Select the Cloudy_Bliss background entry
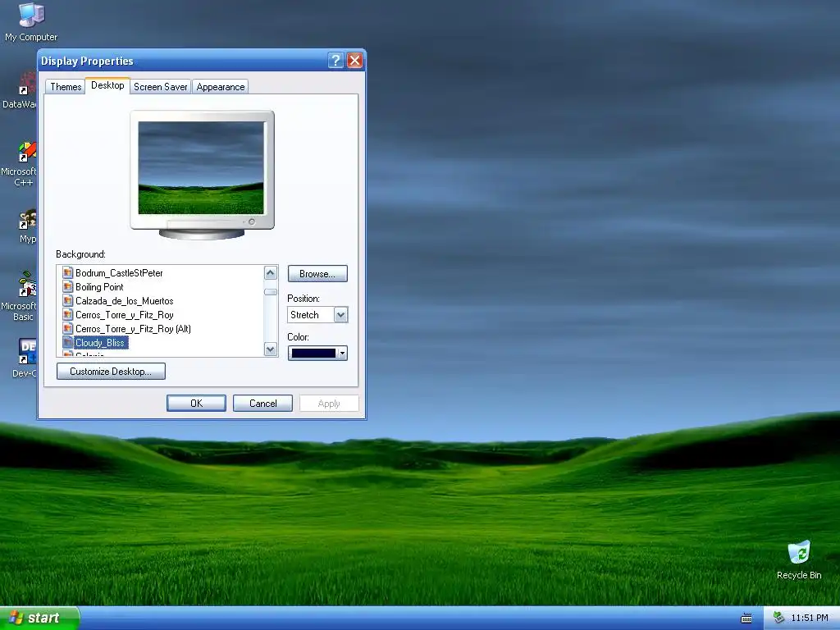 point(100,342)
